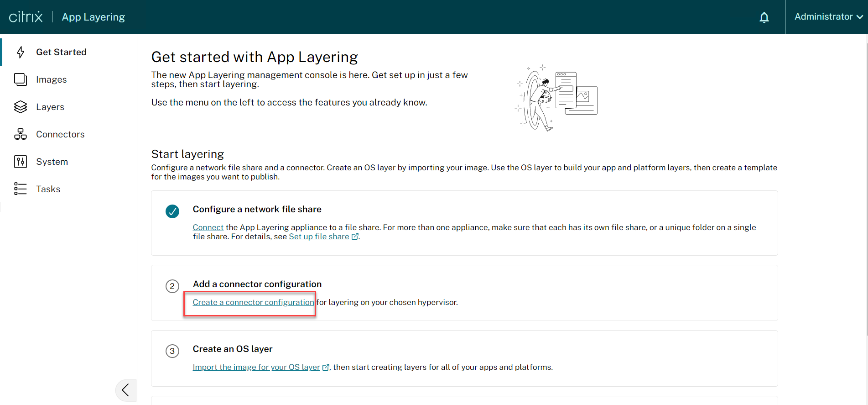Image resolution: width=868 pixels, height=405 pixels.
Task: Click the Start layering heading
Action: tap(188, 154)
